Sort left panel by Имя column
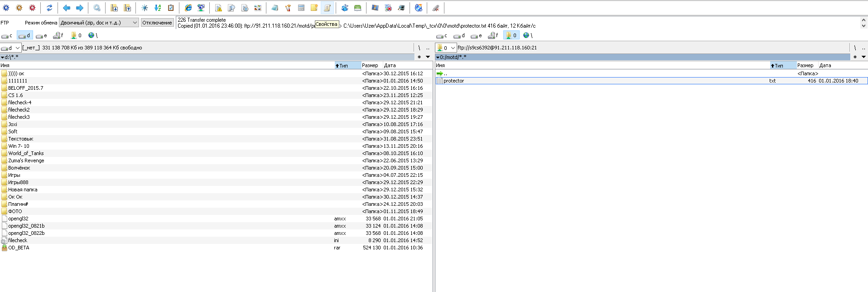868x292 pixels. pyautogui.click(x=167, y=65)
